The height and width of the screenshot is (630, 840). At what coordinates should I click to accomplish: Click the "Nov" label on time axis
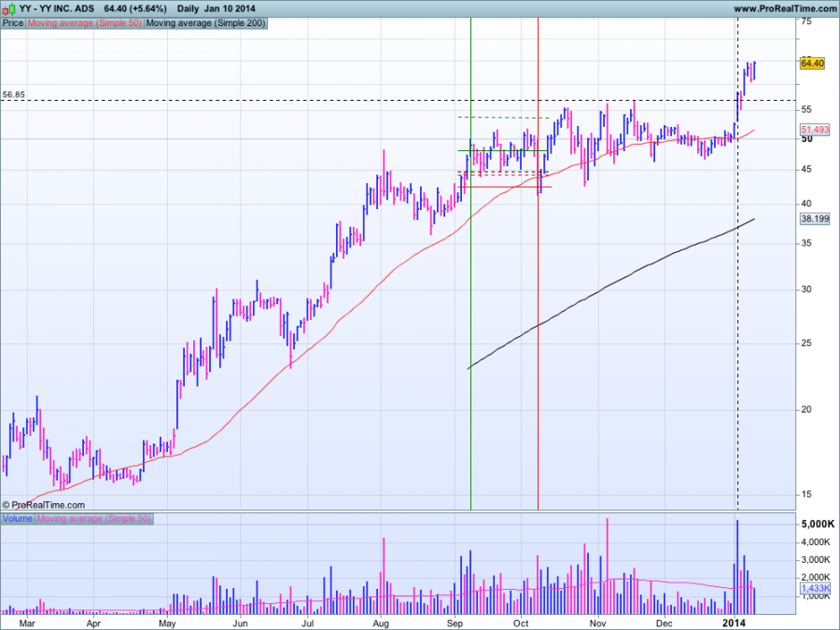coord(598,623)
